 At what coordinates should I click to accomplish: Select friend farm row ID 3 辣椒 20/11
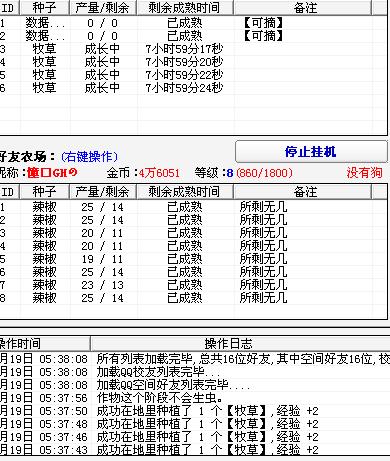point(193,233)
